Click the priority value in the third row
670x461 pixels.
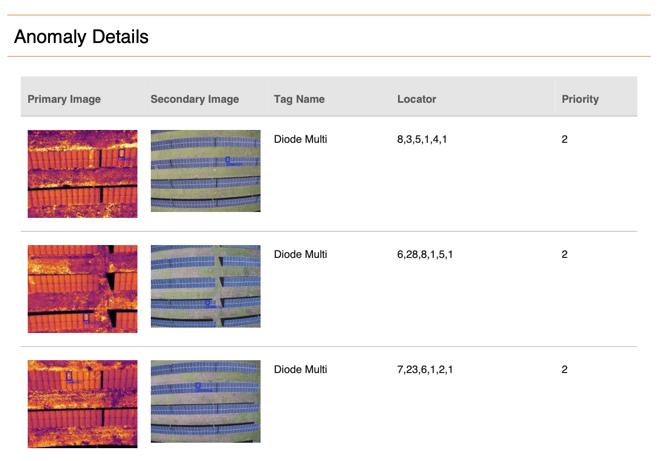(565, 370)
